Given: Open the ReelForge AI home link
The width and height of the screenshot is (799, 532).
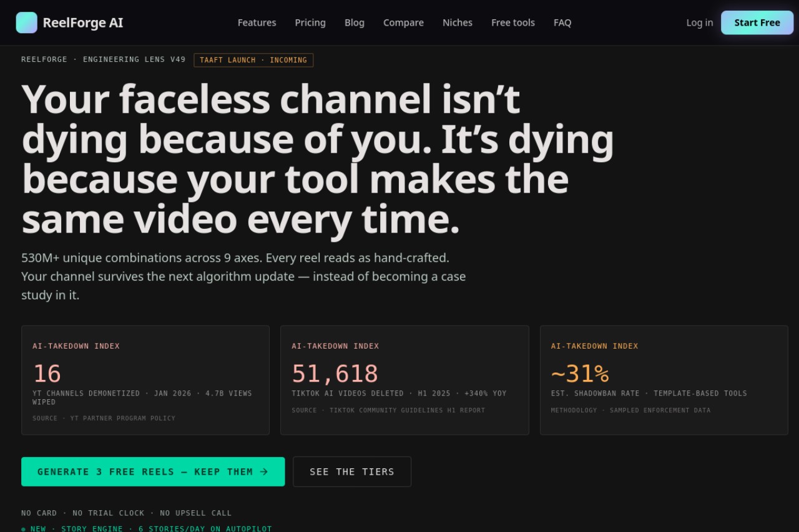Looking at the screenshot, I should [x=70, y=22].
